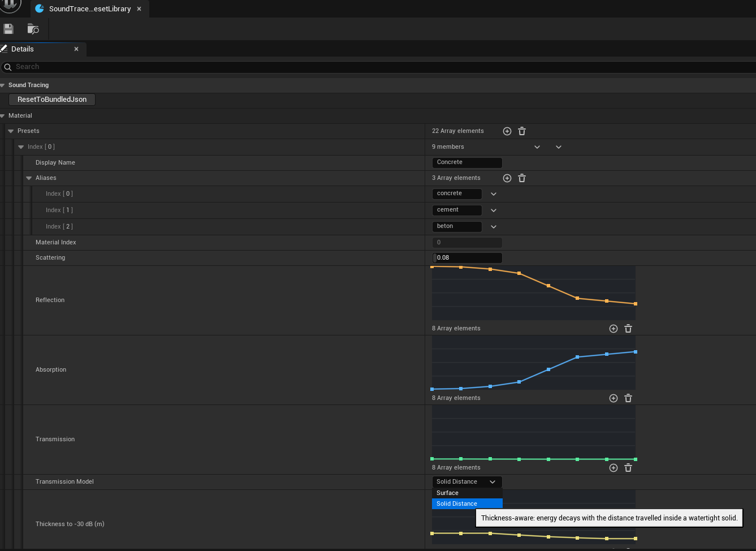Collapse the Aliases array
Screen dimensions: 756x551
pos(29,178)
